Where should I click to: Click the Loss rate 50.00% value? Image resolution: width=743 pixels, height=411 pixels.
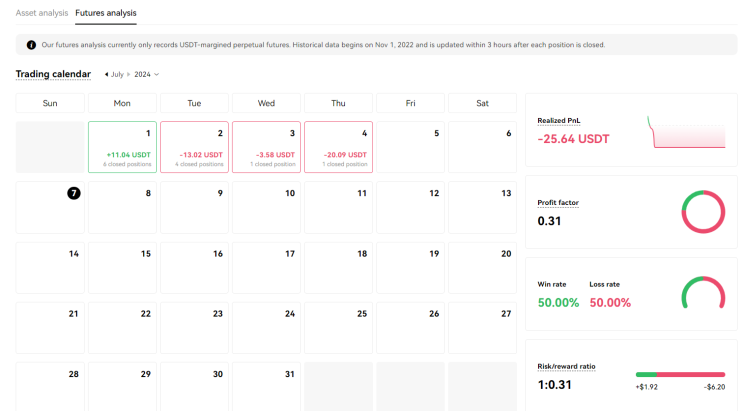point(610,303)
